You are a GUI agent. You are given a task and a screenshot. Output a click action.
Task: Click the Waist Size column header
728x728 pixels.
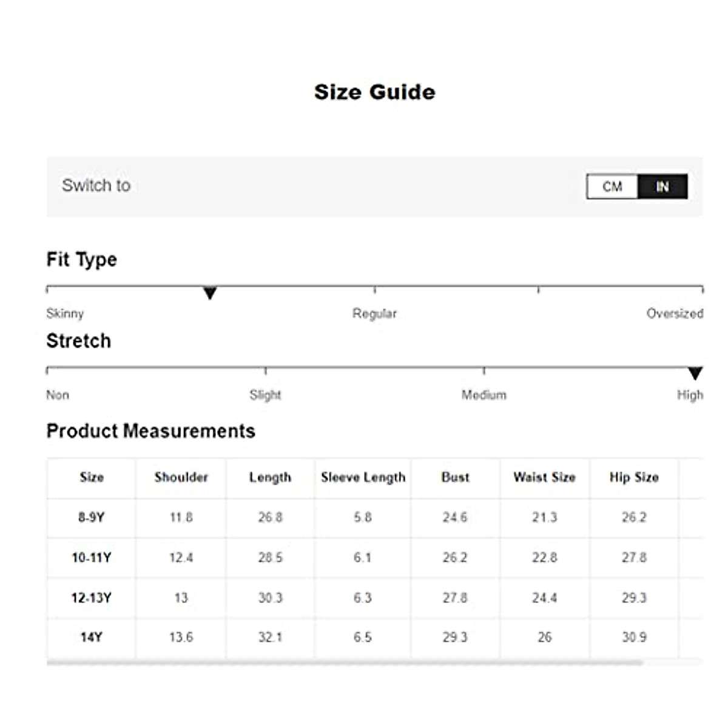tap(544, 477)
